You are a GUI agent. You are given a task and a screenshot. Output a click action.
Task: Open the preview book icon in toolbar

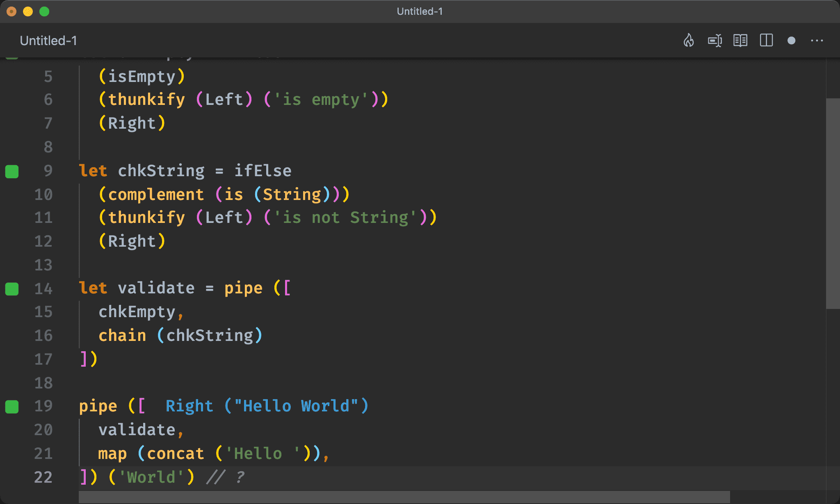740,41
